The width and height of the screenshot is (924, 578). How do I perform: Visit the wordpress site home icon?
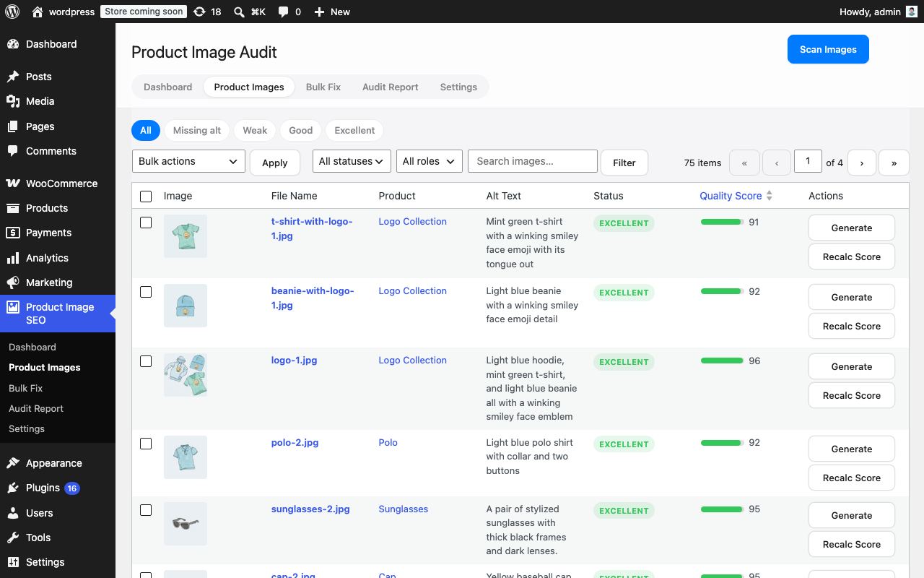point(38,12)
